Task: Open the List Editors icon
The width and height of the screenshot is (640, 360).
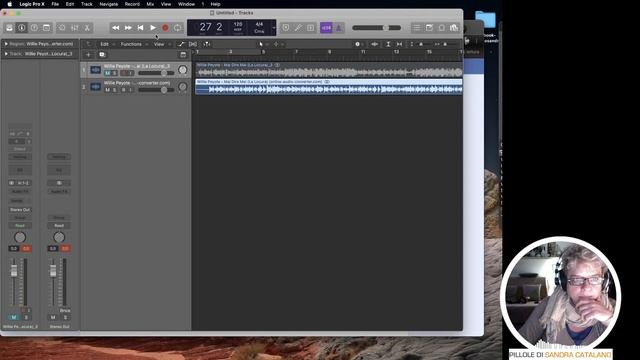Action: point(416,28)
